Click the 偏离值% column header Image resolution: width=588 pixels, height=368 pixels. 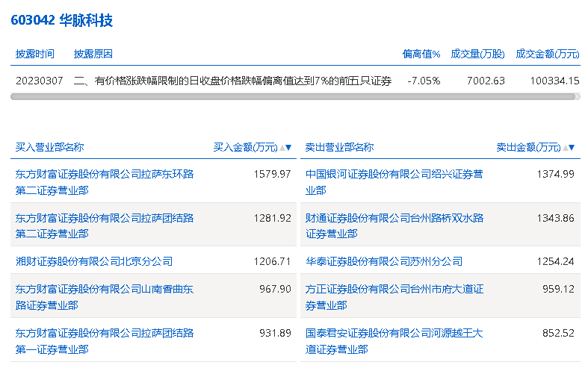tap(421, 54)
